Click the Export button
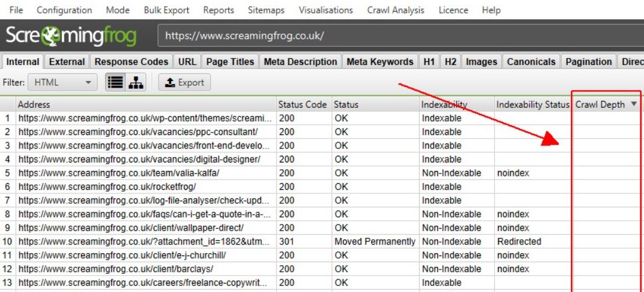 tap(184, 83)
